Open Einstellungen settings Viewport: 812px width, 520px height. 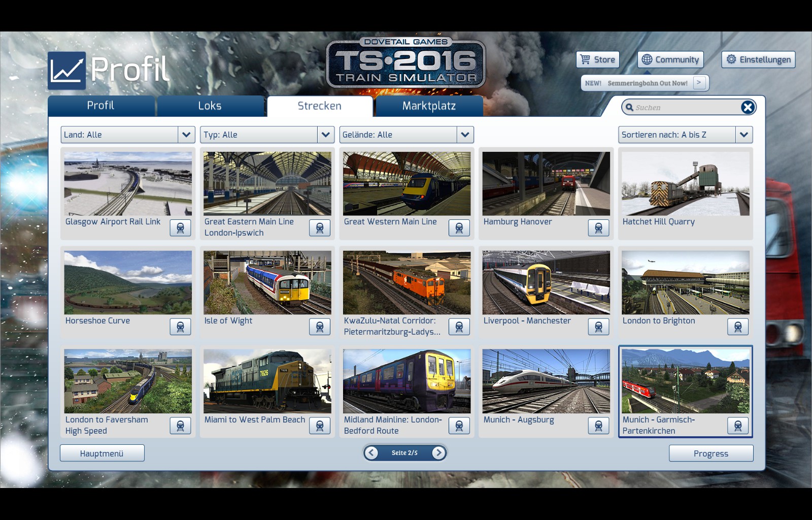(x=759, y=59)
